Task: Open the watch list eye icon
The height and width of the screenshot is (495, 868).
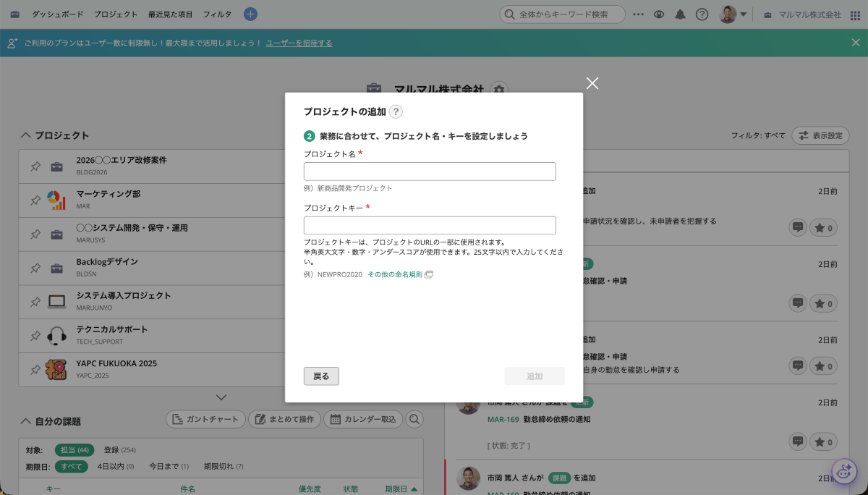Action: click(658, 14)
